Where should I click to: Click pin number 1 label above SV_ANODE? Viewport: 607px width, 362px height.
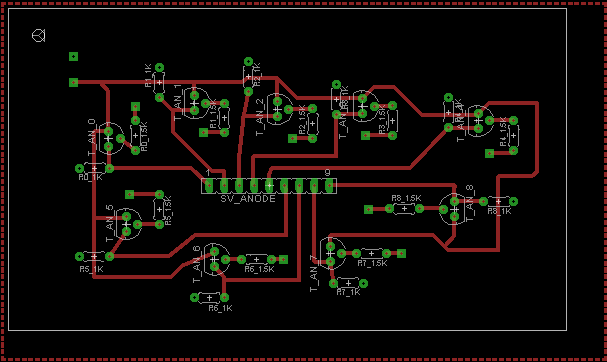coord(208,172)
